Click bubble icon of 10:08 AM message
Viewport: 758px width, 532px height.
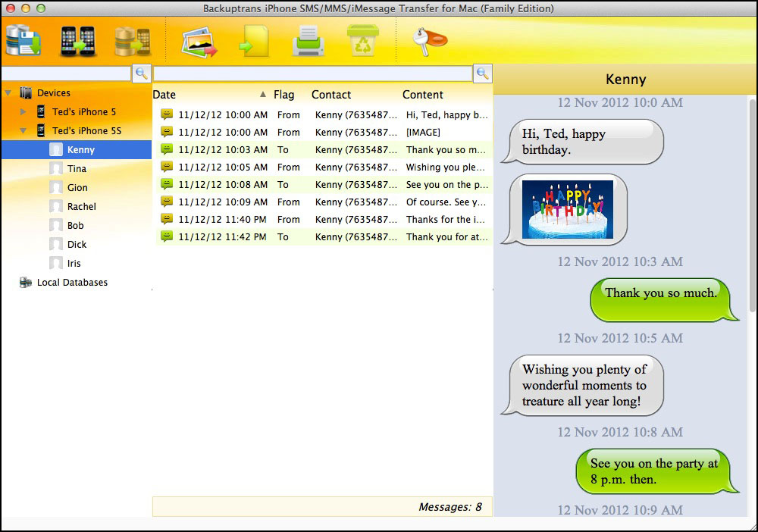coord(167,183)
